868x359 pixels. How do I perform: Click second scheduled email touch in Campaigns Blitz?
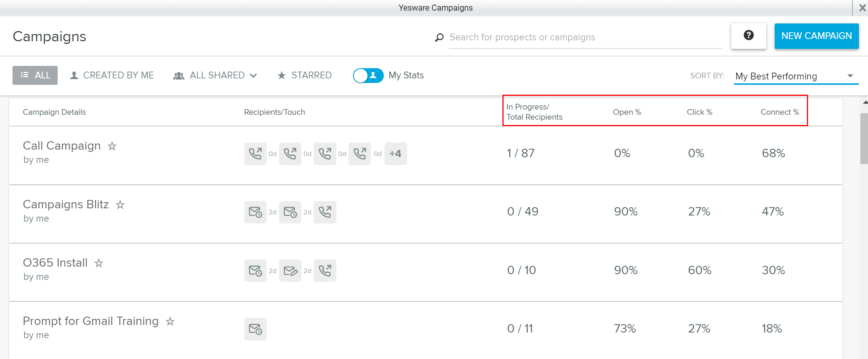(x=290, y=212)
